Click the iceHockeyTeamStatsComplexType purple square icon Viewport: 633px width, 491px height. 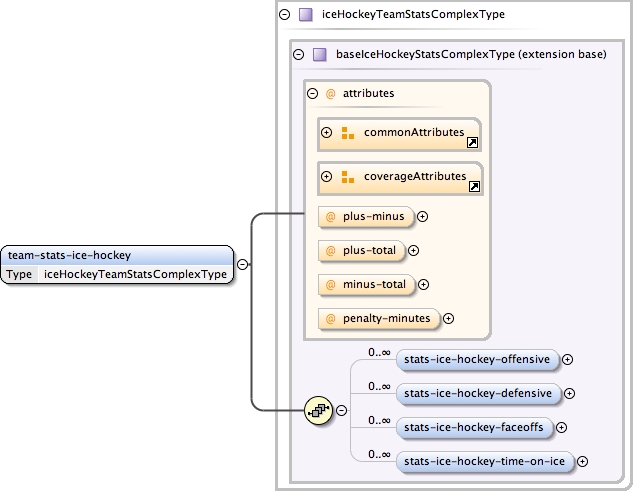pyautogui.click(x=305, y=15)
